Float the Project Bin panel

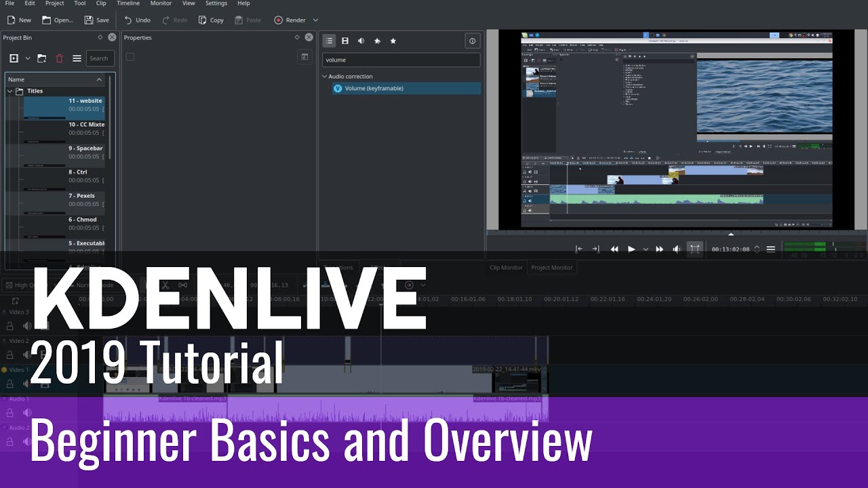click(100, 37)
